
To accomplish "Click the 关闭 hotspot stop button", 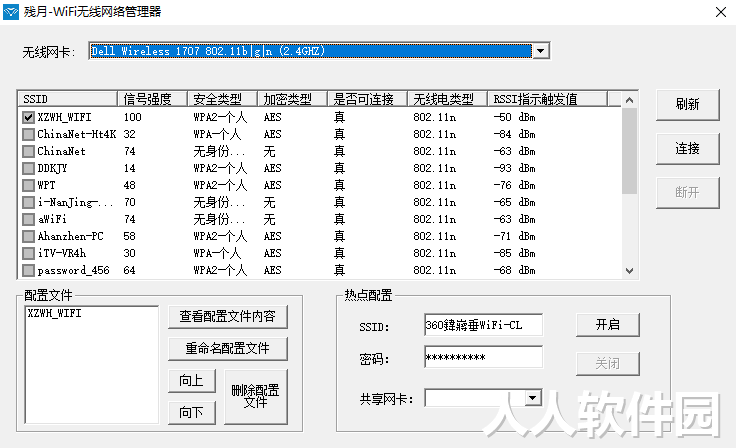I will tap(608, 363).
